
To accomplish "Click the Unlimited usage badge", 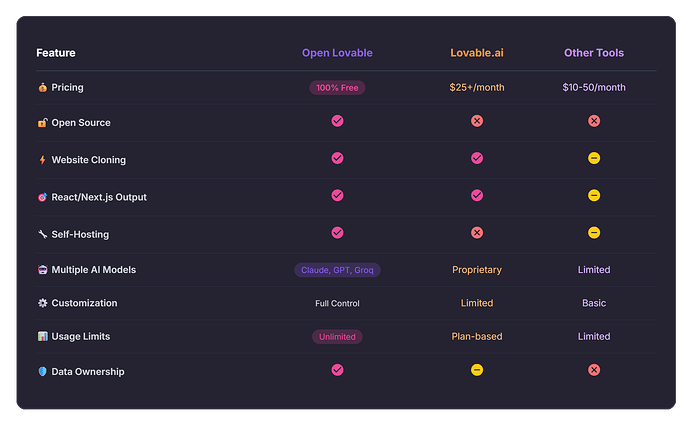I will (337, 337).
